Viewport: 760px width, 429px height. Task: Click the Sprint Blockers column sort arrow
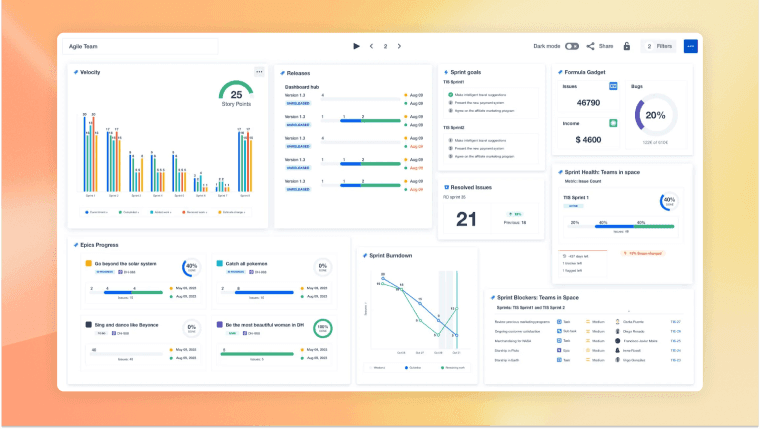pos(629,312)
